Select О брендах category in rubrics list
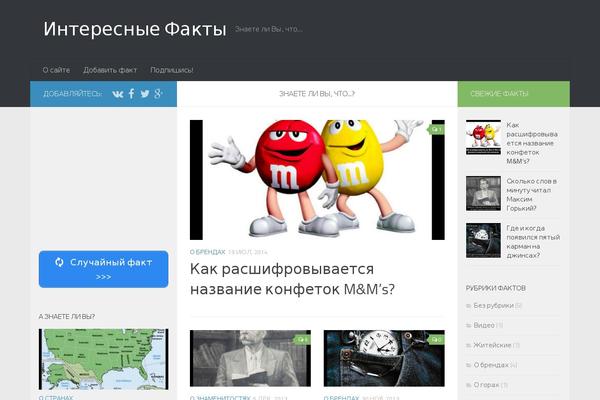Image resolution: width=600 pixels, height=400 pixels. (491, 365)
